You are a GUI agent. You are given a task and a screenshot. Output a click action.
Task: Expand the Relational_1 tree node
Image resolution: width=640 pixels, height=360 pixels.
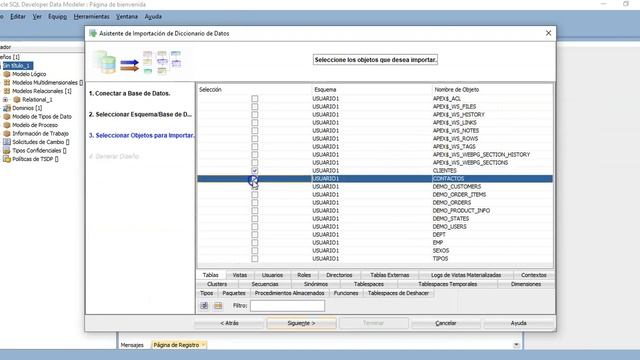[x=5, y=100]
